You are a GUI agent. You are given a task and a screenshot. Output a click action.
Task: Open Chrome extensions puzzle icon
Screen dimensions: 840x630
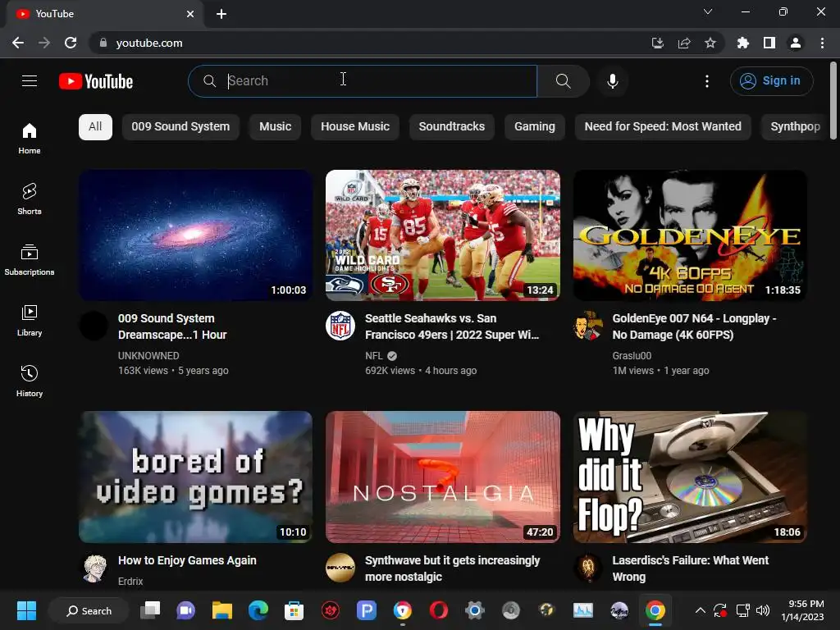742,43
